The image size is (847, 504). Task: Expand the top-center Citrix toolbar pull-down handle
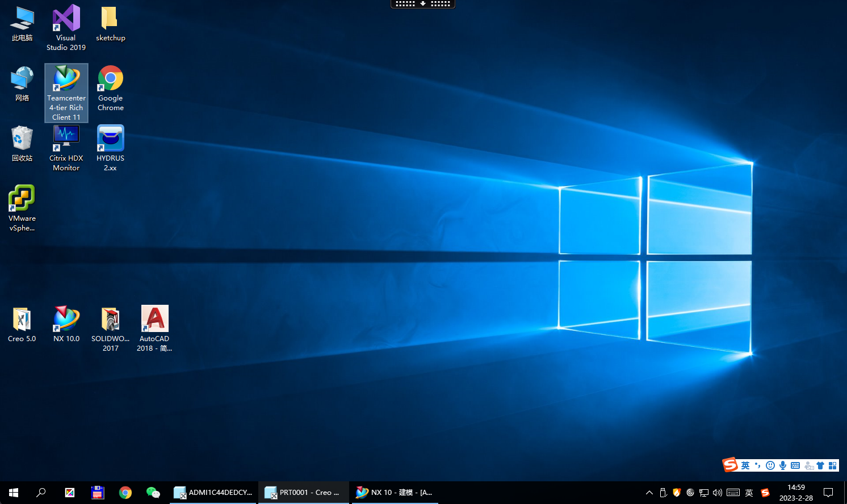click(423, 4)
